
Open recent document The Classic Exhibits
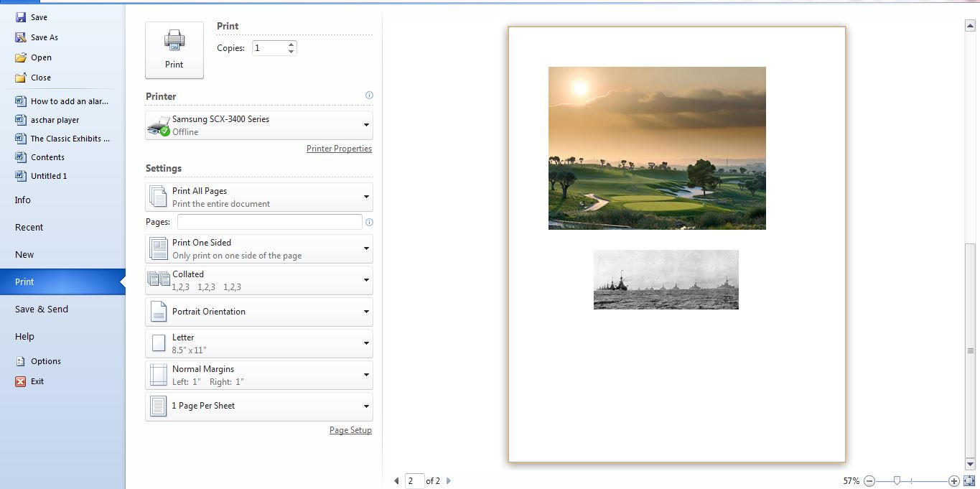pos(62,139)
